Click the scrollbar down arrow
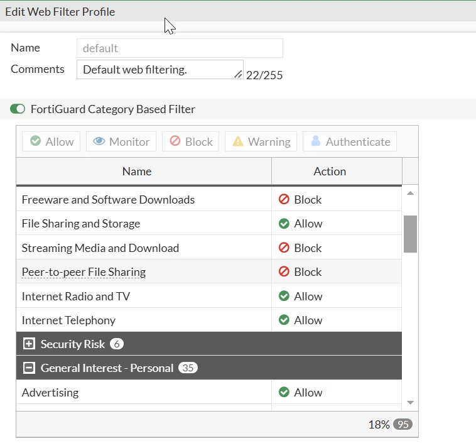Screen dimensions: 476x448 click(x=410, y=403)
